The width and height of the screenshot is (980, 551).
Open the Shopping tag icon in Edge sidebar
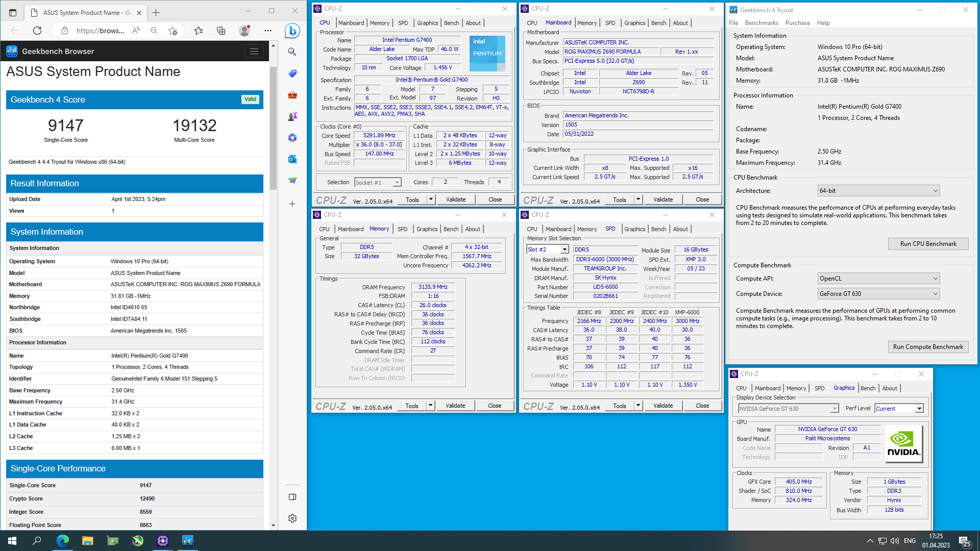292,73
